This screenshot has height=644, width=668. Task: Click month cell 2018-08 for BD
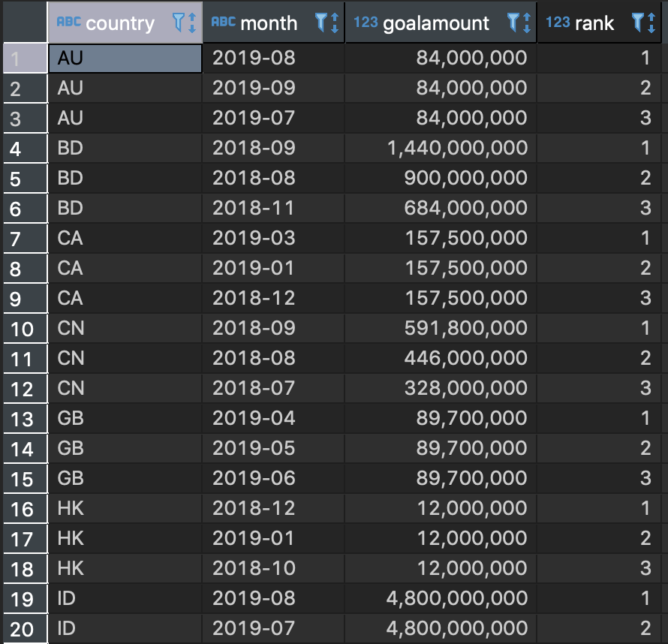pyautogui.click(x=273, y=178)
